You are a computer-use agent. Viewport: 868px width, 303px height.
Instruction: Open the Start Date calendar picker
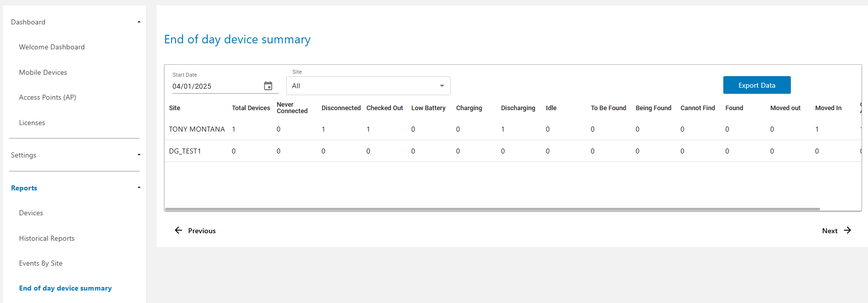[x=268, y=86]
